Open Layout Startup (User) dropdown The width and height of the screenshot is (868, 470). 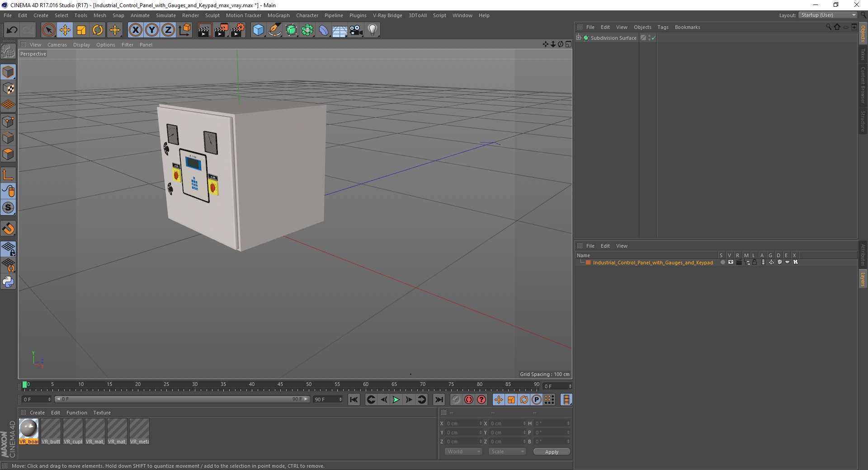tap(828, 15)
